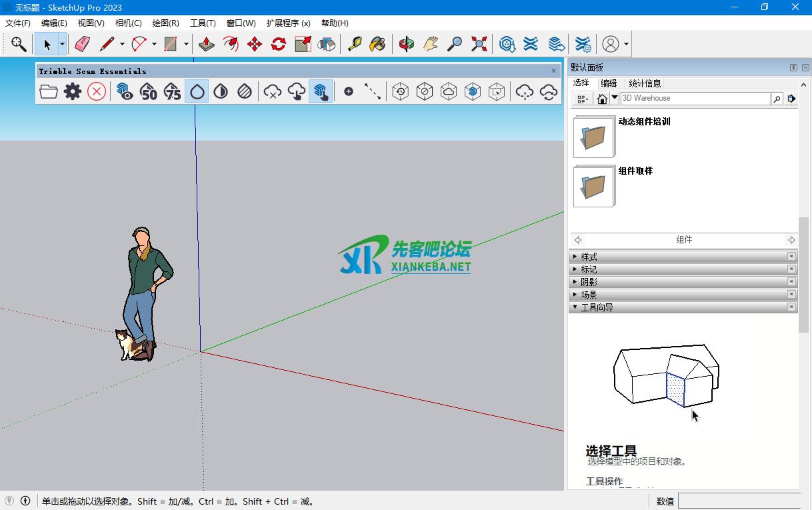Open Trimble Scan Essentials settings gear

pyautogui.click(x=73, y=91)
